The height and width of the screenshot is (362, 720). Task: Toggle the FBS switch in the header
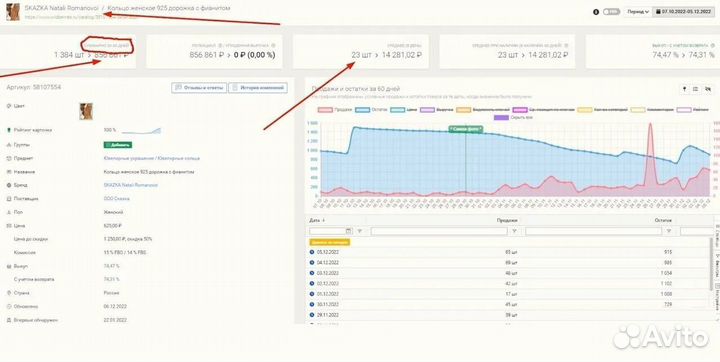coord(611,12)
